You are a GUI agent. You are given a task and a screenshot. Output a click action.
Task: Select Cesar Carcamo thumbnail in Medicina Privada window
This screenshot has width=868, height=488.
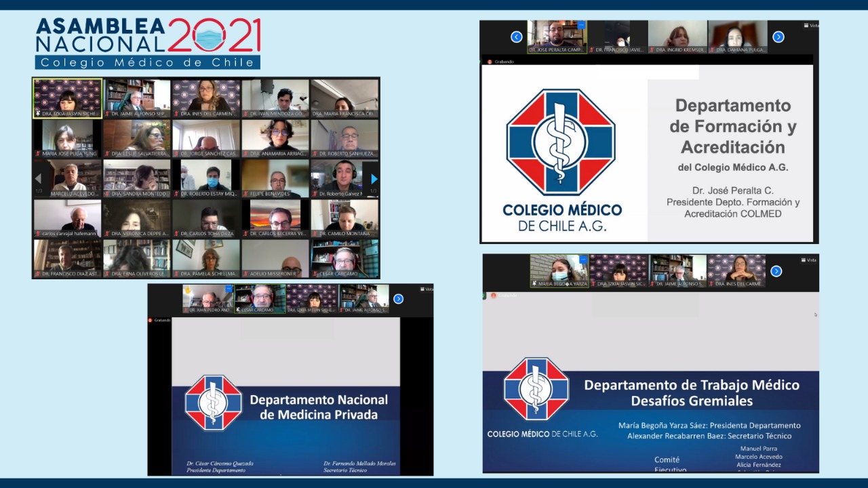point(260,299)
